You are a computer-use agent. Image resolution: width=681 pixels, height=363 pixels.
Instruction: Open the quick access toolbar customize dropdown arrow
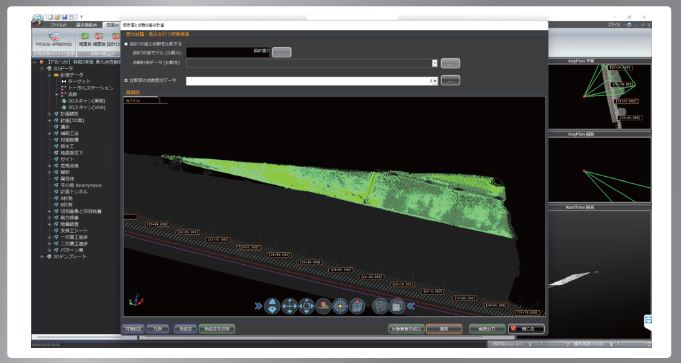(81, 17)
